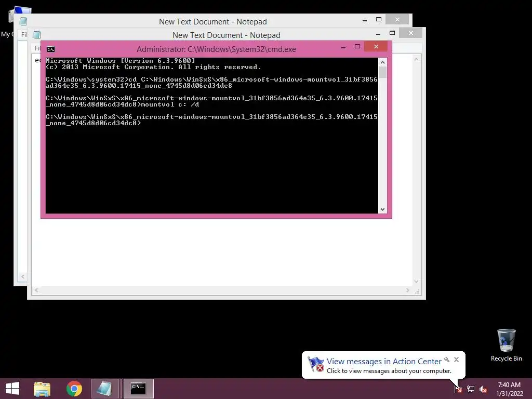Switch to Notepad via its taskbar icon
The width and height of the screenshot is (532, 399).
tap(105, 389)
